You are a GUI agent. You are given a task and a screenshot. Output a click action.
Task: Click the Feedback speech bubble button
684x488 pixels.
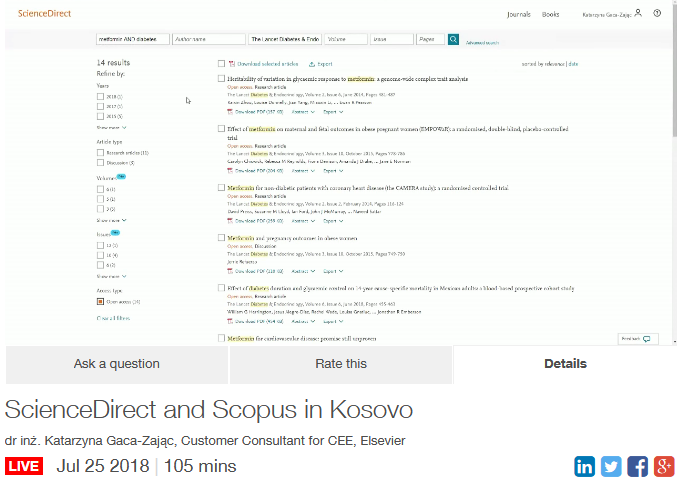[638, 339]
